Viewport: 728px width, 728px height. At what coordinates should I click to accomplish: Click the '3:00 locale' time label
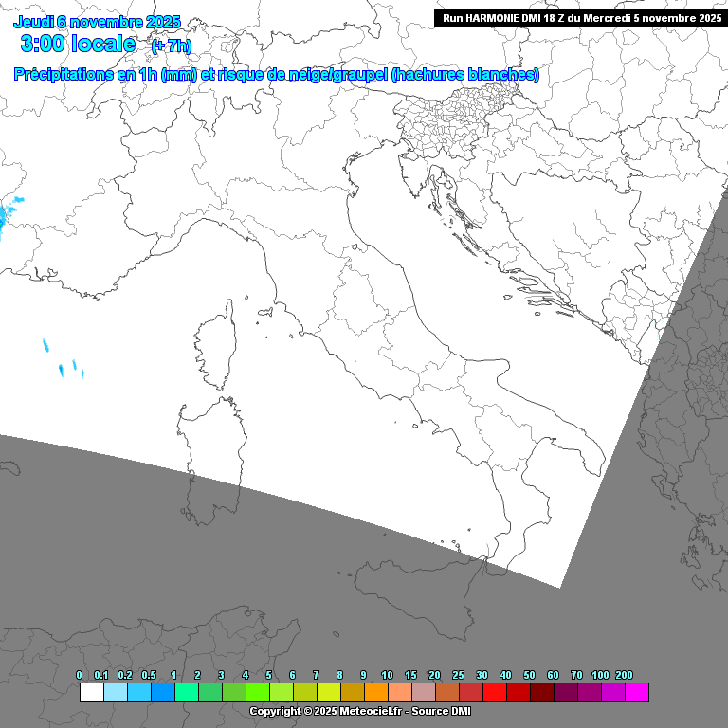click(78, 44)
